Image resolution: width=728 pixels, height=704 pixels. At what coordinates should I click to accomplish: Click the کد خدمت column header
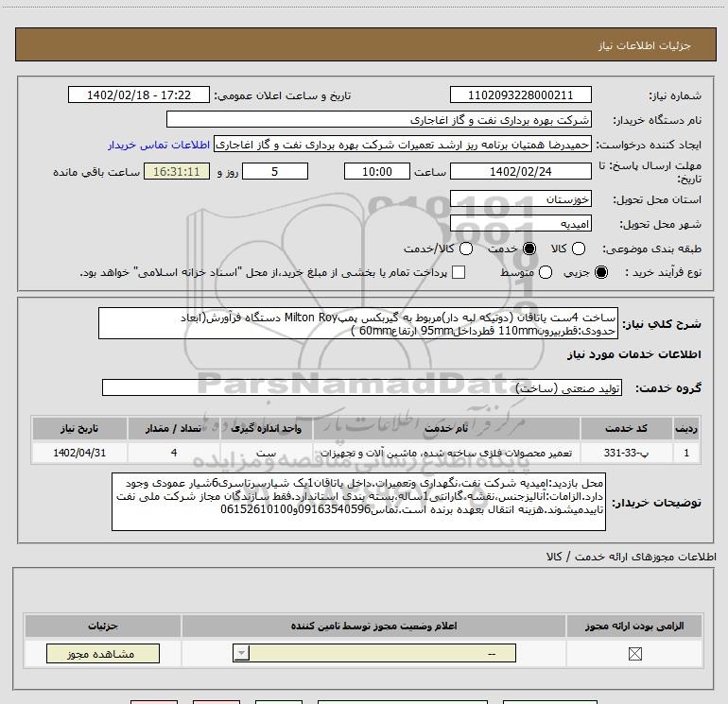tap(626, 428)
